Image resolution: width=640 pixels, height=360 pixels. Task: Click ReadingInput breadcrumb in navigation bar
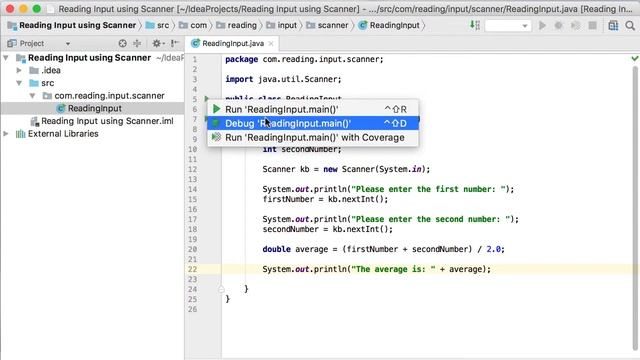pyautogui.click(x=394, y=25)
